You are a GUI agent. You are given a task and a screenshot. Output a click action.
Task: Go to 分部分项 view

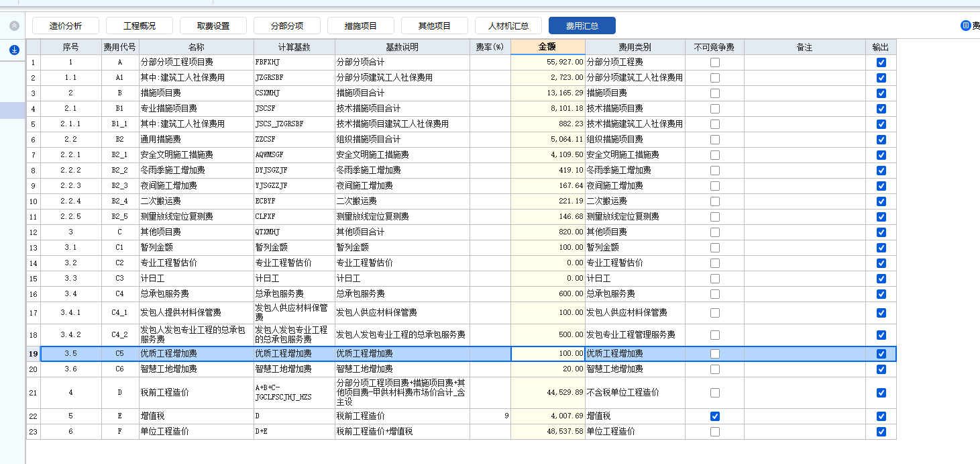286,25
